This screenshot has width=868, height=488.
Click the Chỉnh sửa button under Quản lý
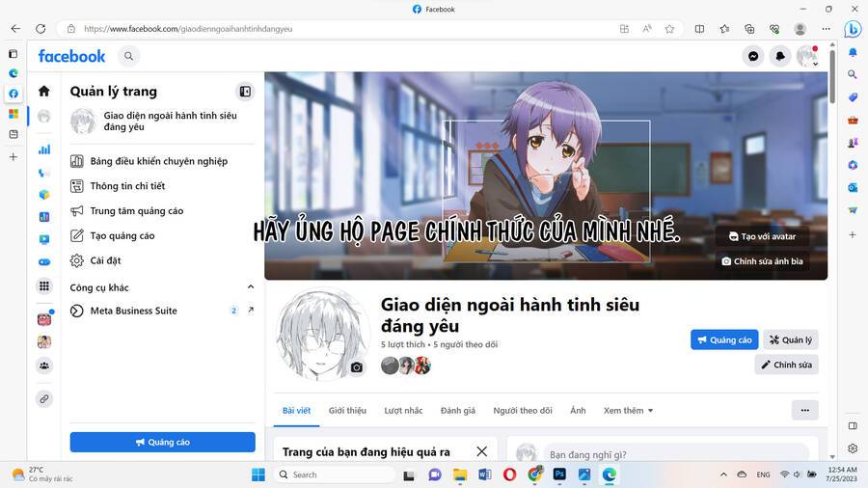786,365
